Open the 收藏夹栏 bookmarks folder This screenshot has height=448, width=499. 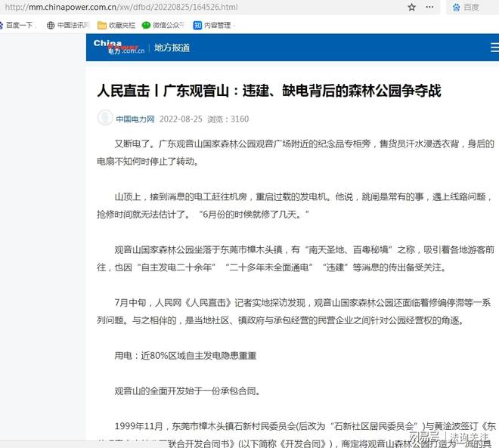coord(116,25)
